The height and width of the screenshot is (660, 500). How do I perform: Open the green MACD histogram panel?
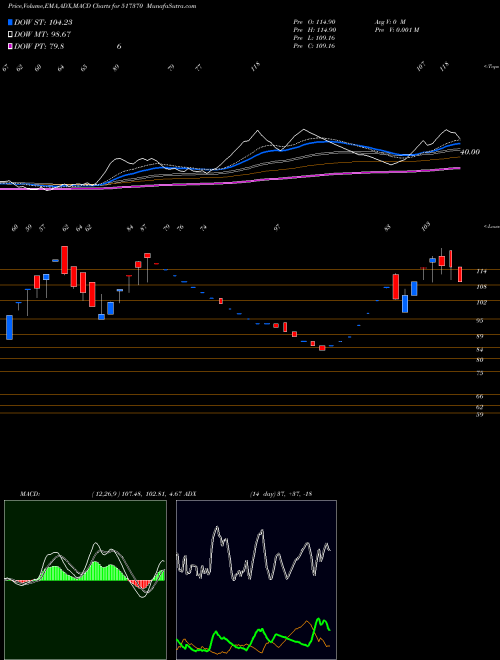pos(85,580)
